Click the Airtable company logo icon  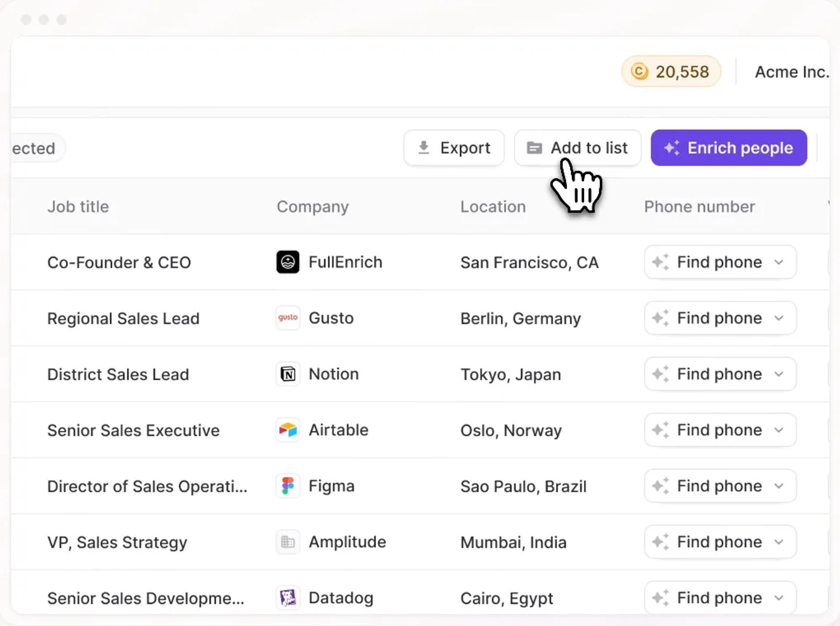[288, 430]
